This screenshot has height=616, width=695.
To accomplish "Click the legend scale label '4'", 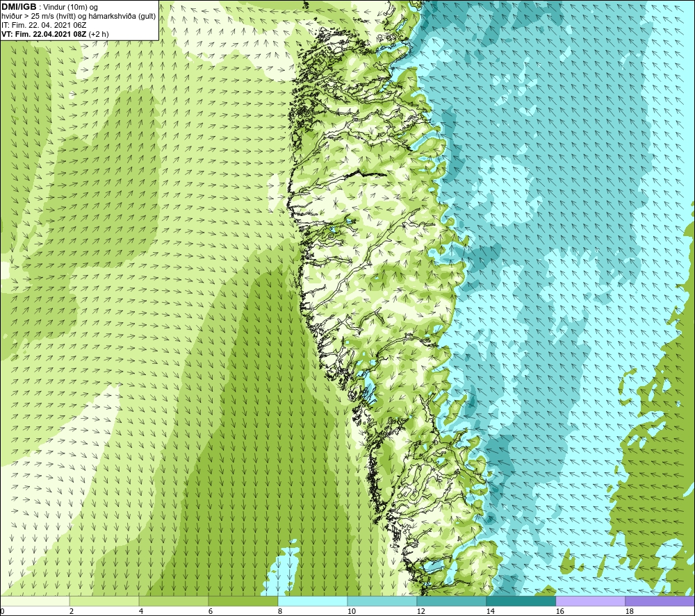I will coord(141,611).
